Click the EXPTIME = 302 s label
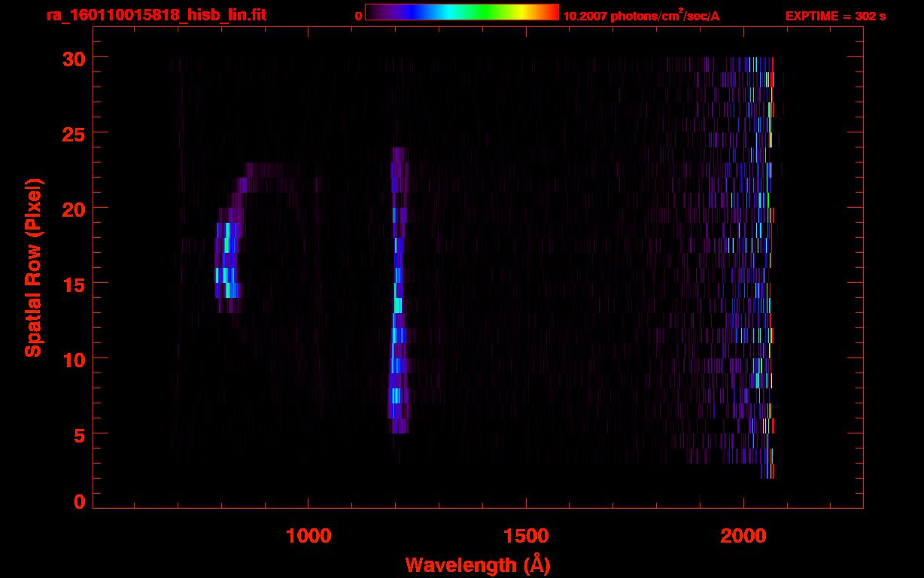 coord(835,16)
